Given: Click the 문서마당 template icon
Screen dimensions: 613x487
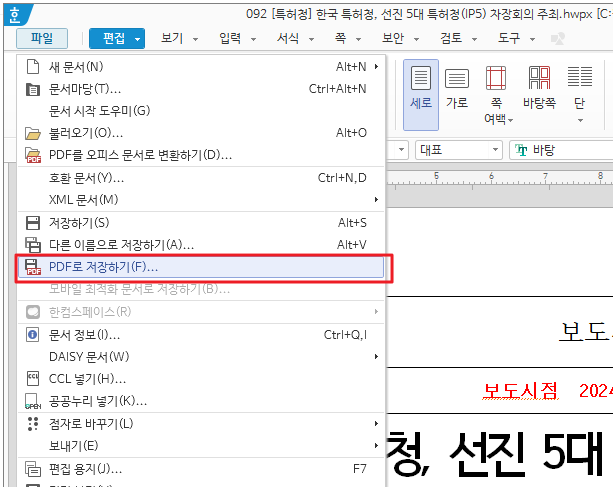Looking at the screenshot, I should tap(33, 90).
